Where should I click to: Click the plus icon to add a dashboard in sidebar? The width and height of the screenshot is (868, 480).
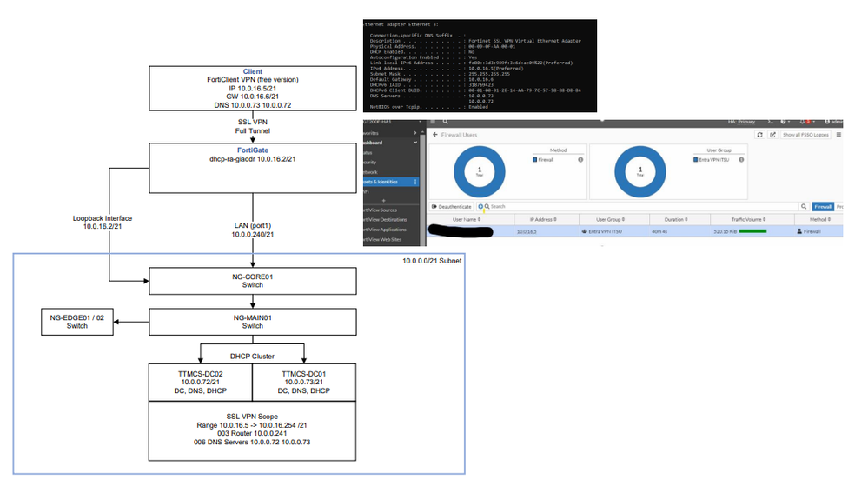point(384,201)
